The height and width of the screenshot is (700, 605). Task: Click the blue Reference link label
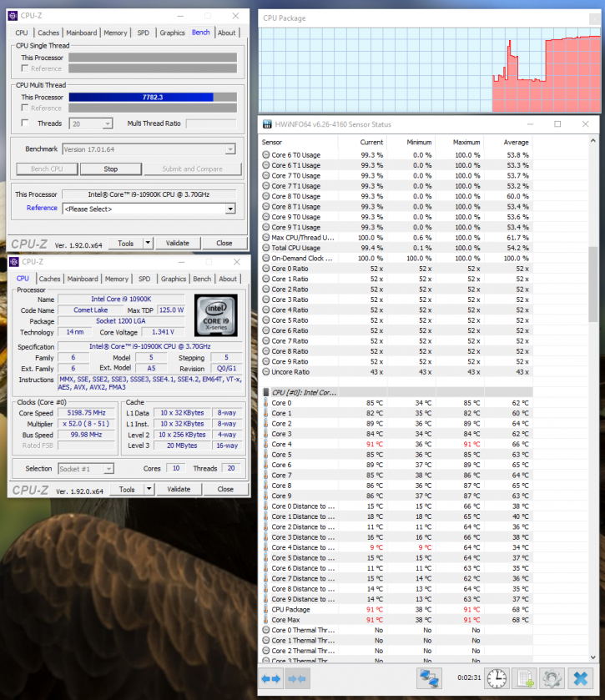click(42, 208)
